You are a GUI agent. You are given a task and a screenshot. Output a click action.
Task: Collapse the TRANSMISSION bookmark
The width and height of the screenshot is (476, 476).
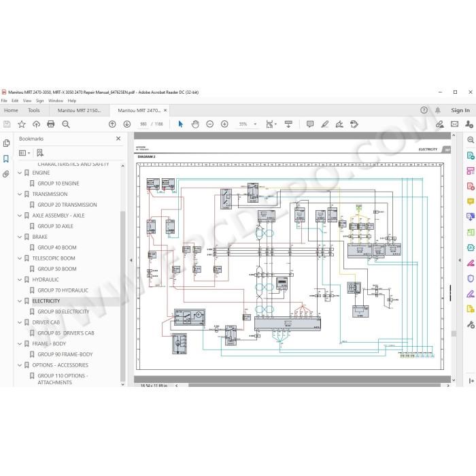click(20, 194)
